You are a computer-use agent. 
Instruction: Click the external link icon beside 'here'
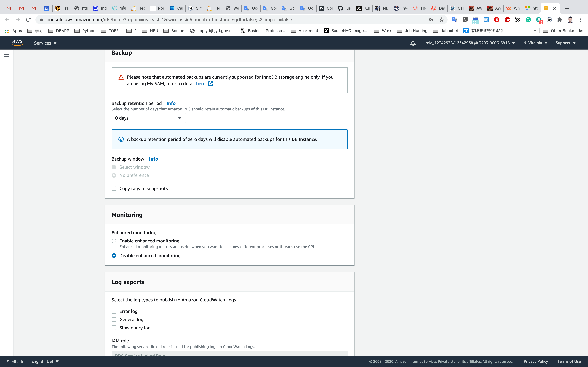(x=211, y=84)
